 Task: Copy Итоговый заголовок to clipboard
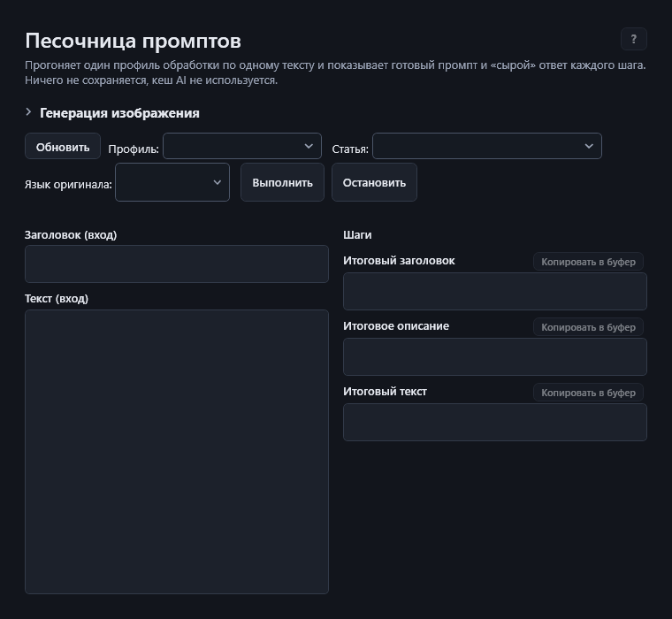click(x=588, y=262)
